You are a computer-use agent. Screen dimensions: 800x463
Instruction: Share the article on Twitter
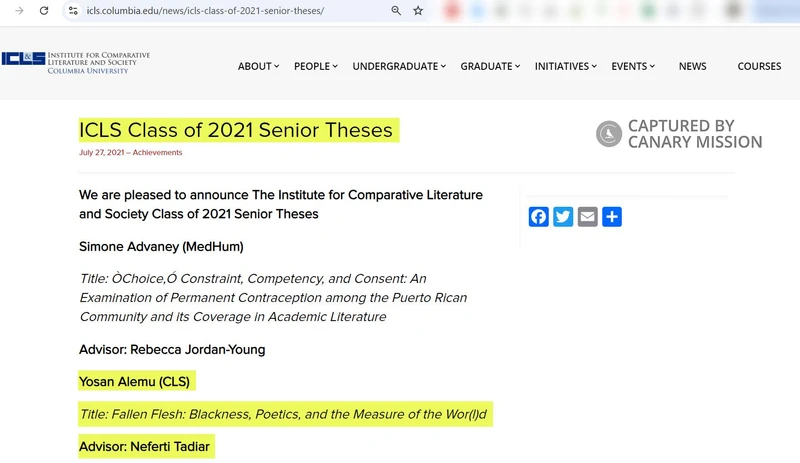pyautogui.click(x=563, y=217)
